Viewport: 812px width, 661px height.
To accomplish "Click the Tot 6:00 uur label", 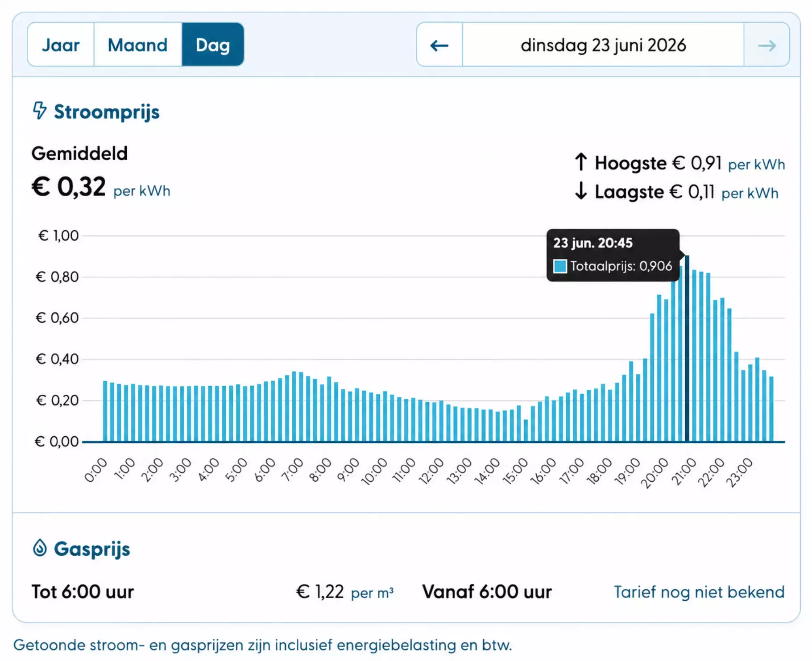I will 83,592.
